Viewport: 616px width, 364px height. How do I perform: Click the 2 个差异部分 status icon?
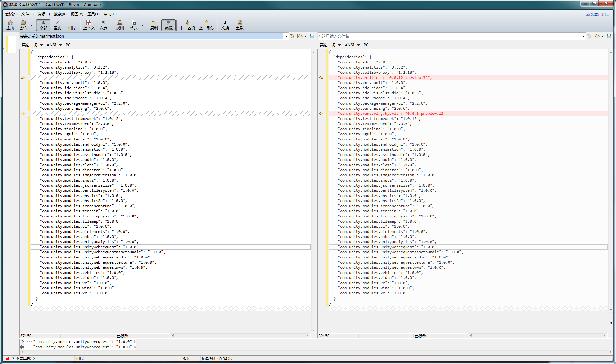point(8,359)
